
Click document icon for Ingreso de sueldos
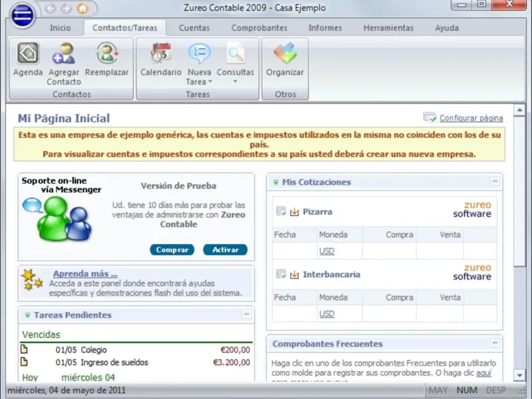(x=24, y=362)
